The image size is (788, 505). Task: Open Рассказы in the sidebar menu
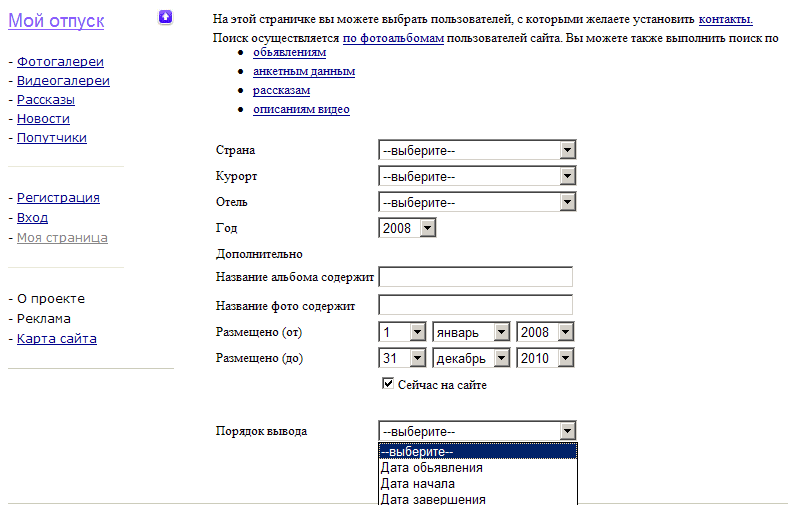point(46,100)
